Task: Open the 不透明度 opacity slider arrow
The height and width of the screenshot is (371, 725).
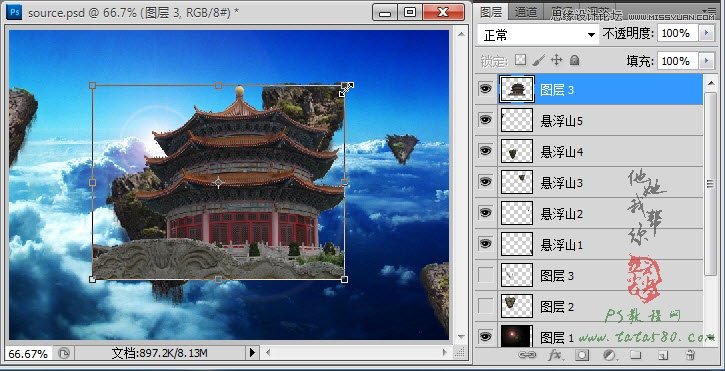Action: tap(706, 33)
